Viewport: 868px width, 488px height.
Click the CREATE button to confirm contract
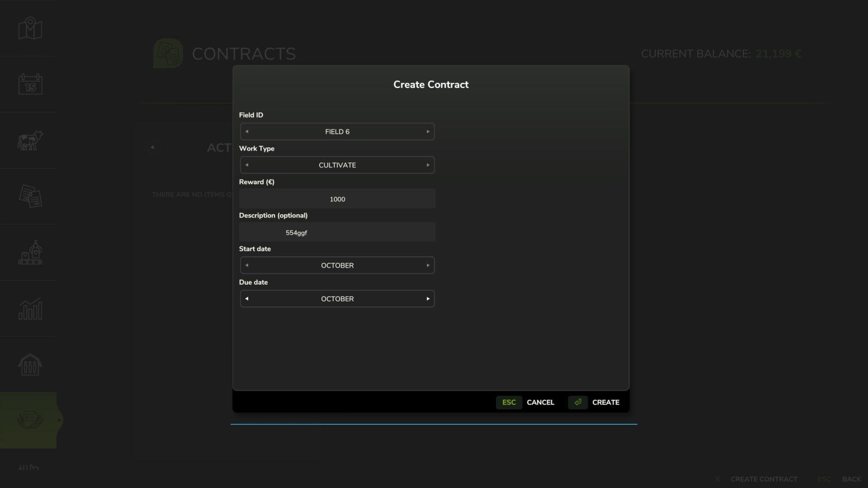606,402
